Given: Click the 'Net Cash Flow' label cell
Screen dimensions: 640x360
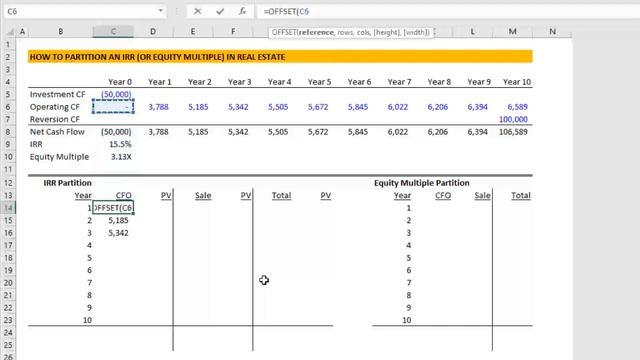Looking at the screenshot, I should (x=57, y=132).
